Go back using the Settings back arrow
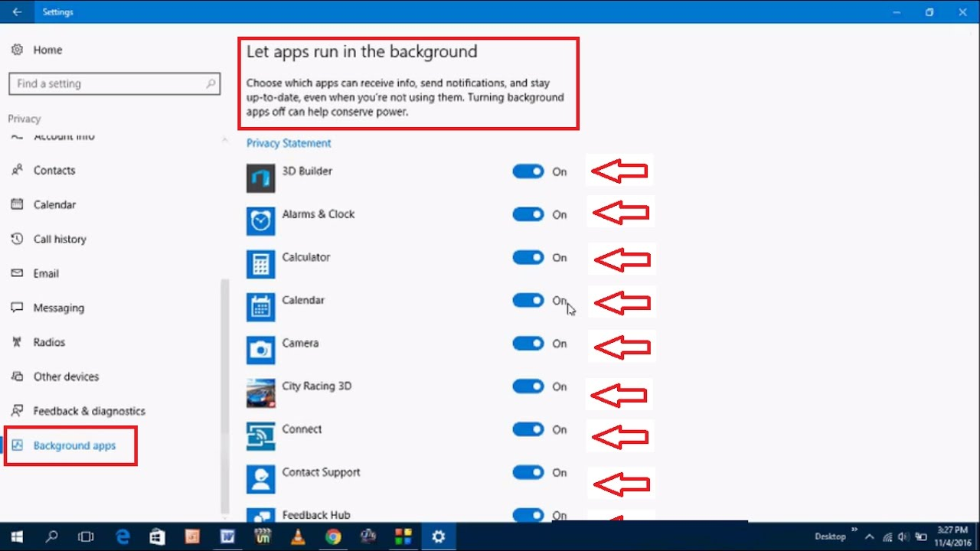This screenshot has width=980, height=551. (x=17, y=12)
